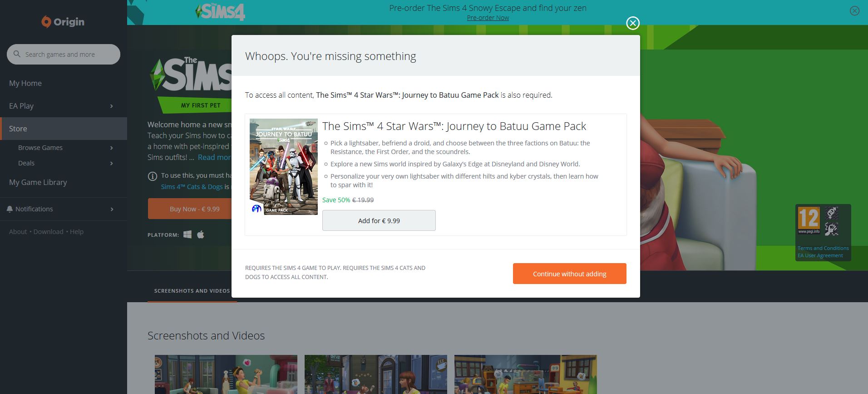Open the Notifications flyout arrow
The width and height of the screenshot is (868, 394).
pyautogui.click(x=112, y=209)
